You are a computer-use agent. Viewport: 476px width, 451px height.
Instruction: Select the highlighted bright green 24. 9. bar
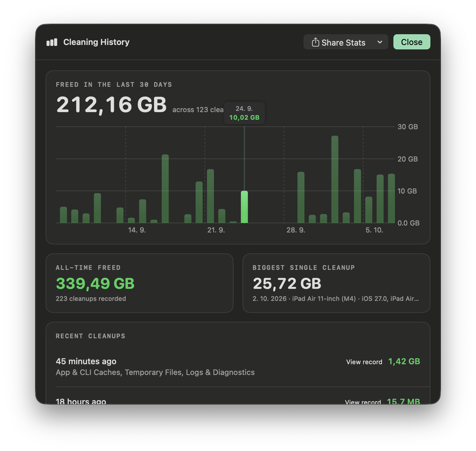pos(244,207)
